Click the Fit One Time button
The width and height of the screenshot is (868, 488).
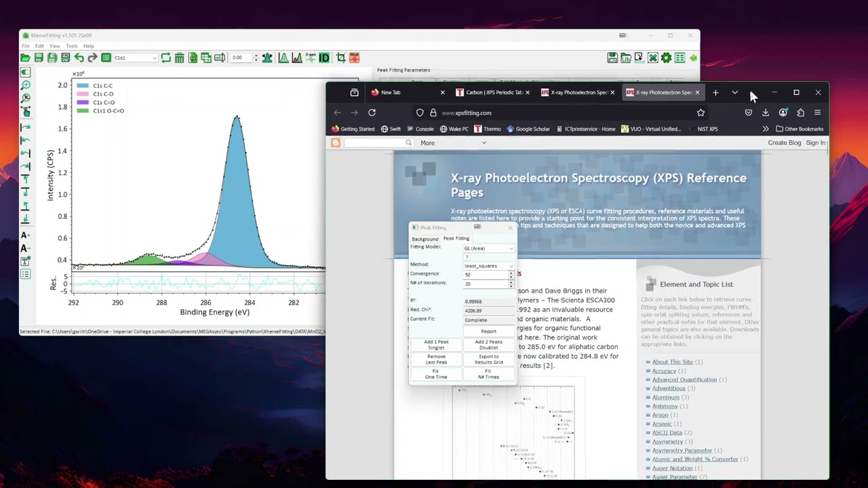436,374
